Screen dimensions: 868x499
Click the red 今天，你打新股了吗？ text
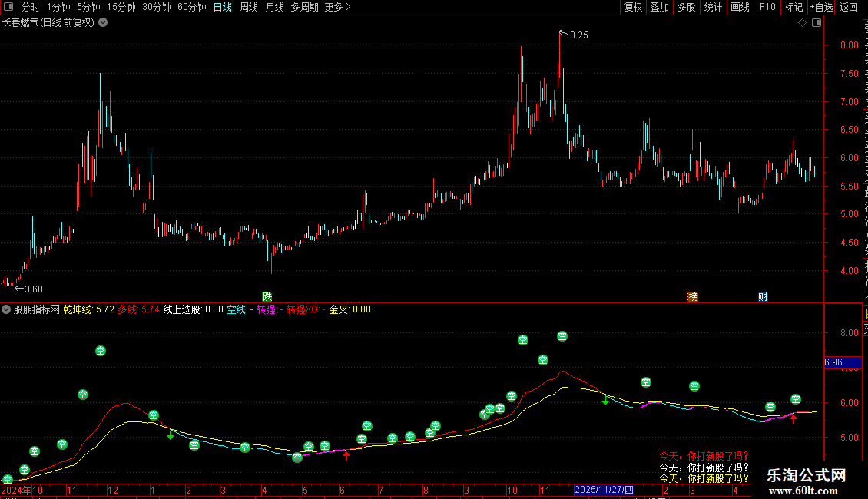(704, 457)
